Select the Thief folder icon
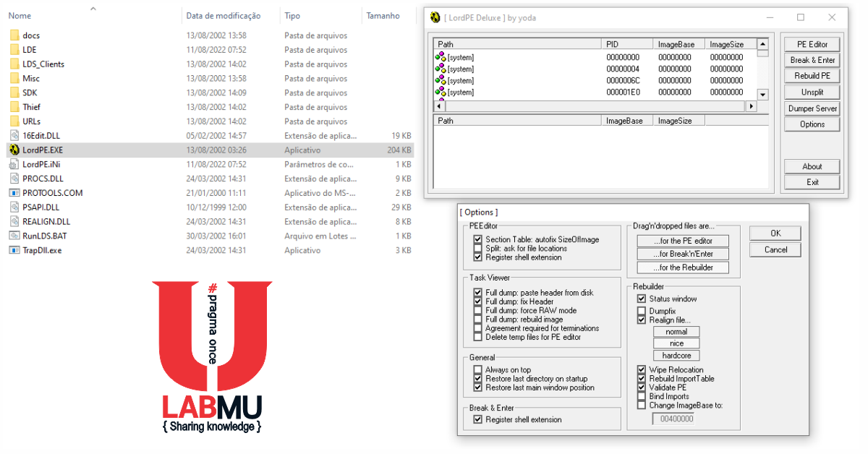Viewport: 868px width, 454px height. pyautogui.click(x=14, y=106)
